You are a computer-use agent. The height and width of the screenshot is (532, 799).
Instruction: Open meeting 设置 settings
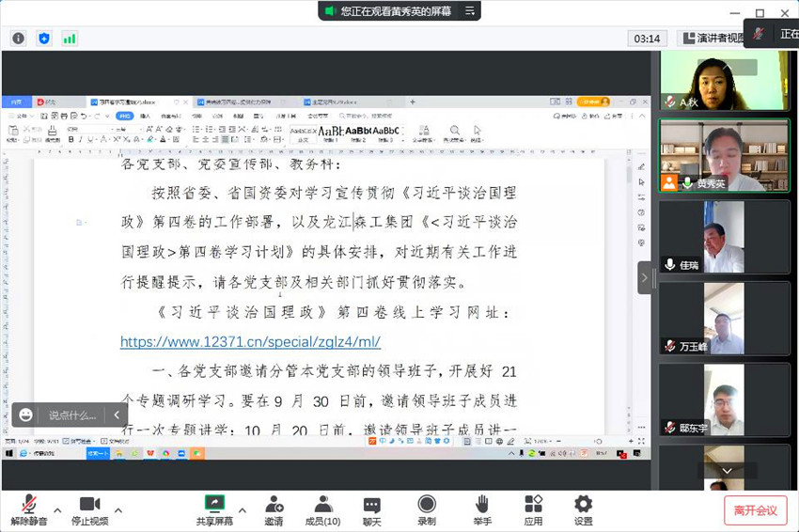584,509
